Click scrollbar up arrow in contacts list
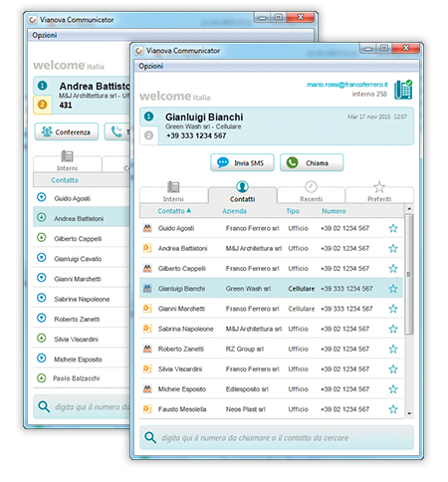Image resolution: width=448 pixels, height=482 pixels. coord(409,209)
